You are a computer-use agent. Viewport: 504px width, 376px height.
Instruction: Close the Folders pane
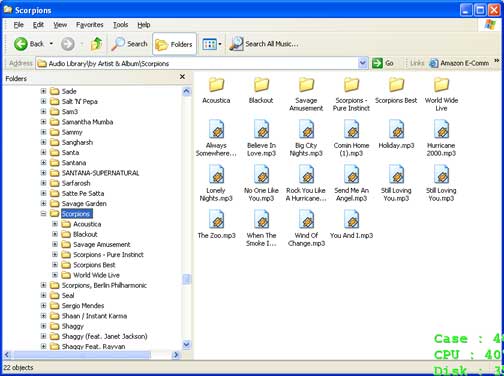(182, 77)
